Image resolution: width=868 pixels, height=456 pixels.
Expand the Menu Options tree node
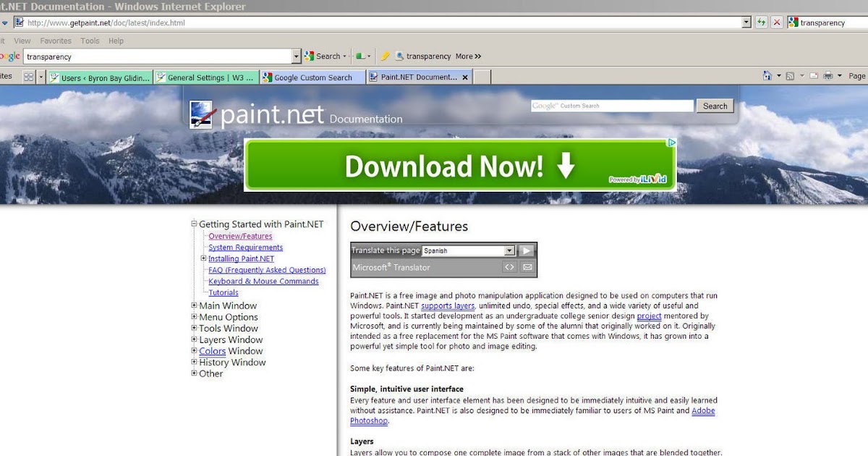coord(194,317)
